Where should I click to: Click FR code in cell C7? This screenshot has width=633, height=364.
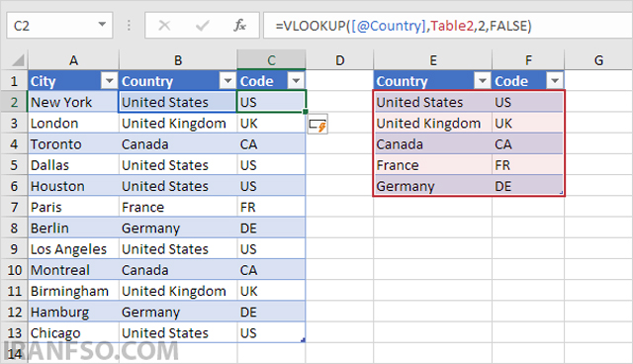click(271, 207)
